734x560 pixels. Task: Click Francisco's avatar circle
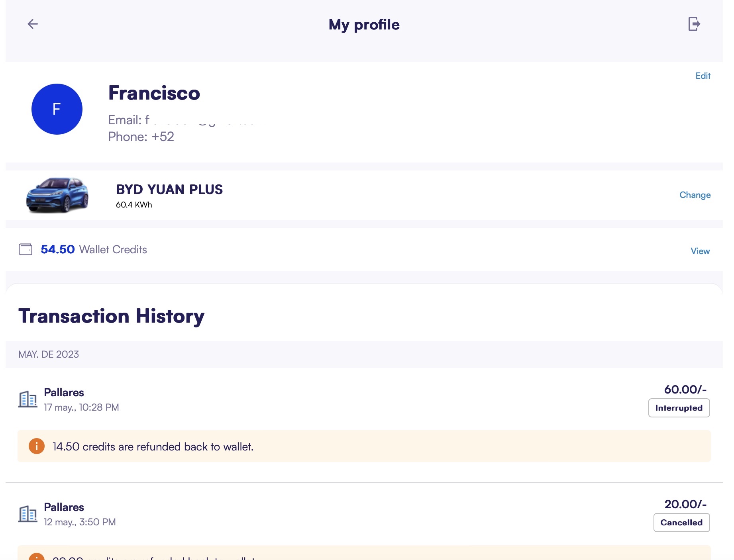pyautogui.click(x=57, y=109)
